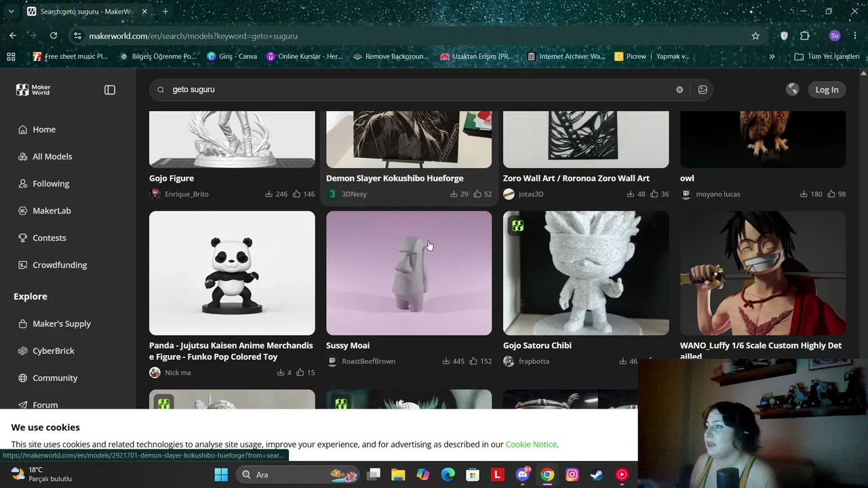Like the owl model
Image resolution: width=868 pixels, height=488 pixels.
831,194
